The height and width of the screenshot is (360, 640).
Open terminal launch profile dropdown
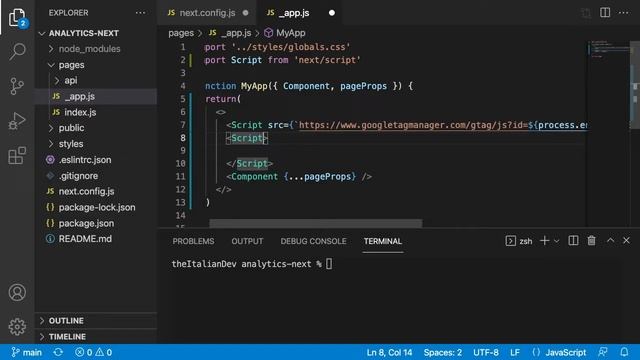[556, 241]
